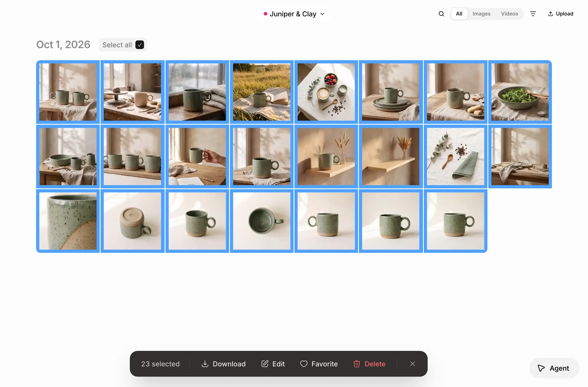Select the green salad bowl thumbnail
This screenshot has width=588, height=387.
tap(520, 92)
